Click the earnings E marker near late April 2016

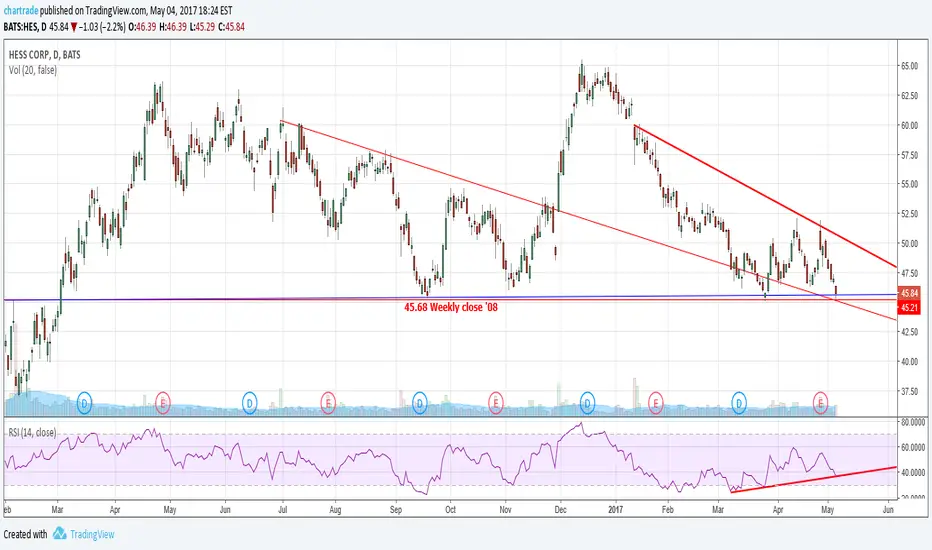[163, 403]
